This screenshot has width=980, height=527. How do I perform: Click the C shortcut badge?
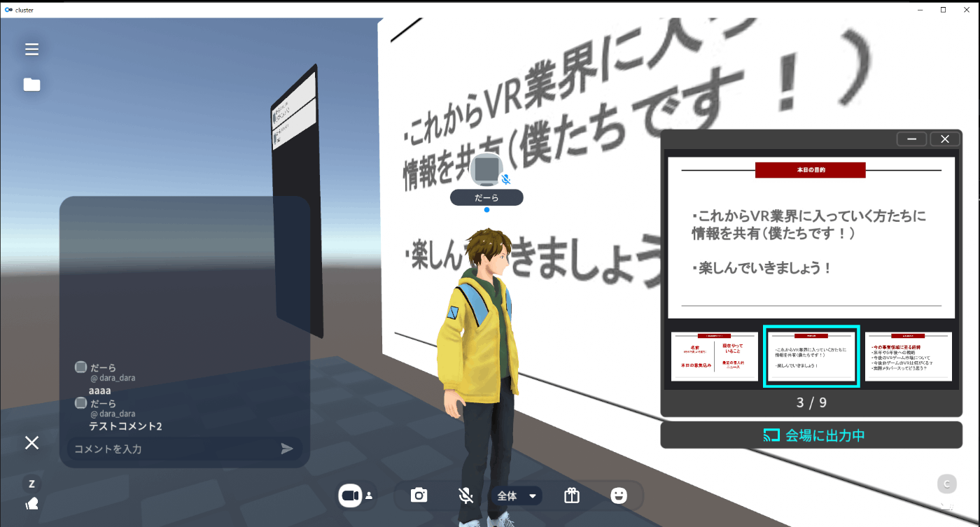[x=947, y=484]
